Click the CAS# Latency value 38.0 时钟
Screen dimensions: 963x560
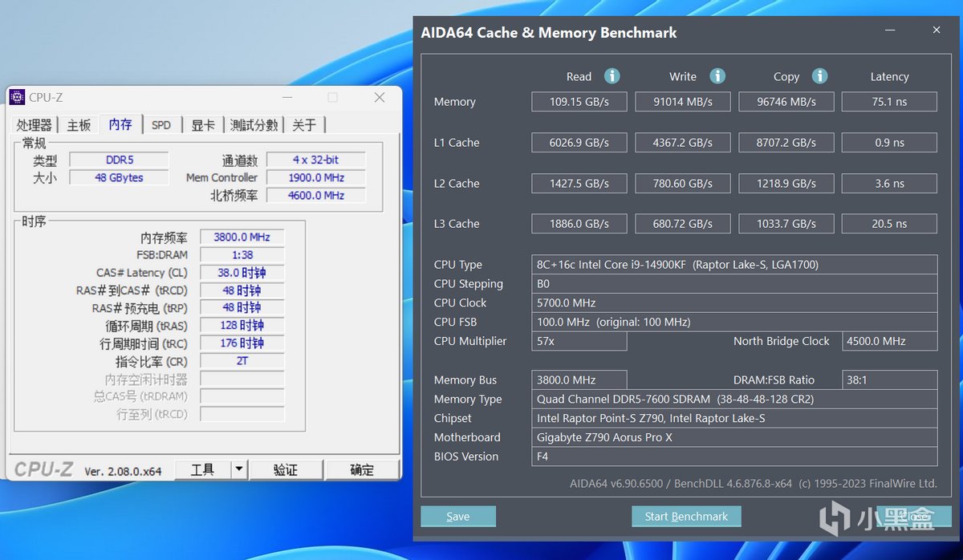(x=242, y=273)
